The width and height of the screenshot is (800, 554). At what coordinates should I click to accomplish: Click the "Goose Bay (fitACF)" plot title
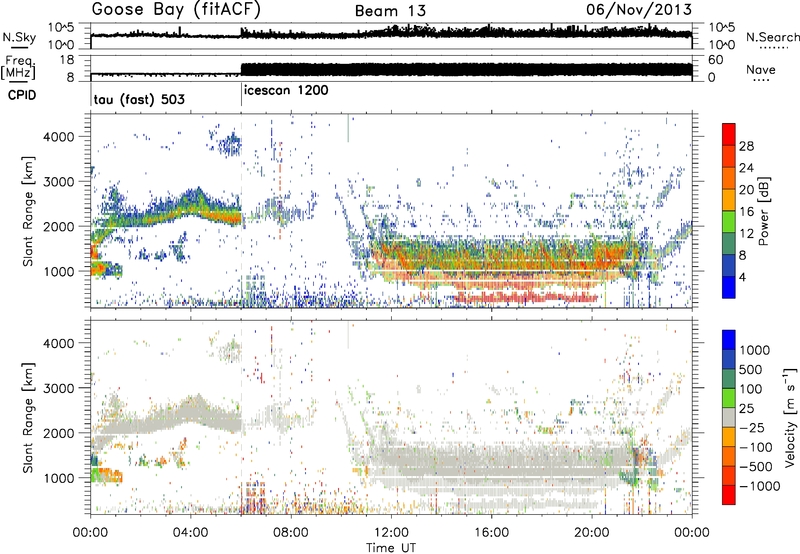(x=176, y=10)
